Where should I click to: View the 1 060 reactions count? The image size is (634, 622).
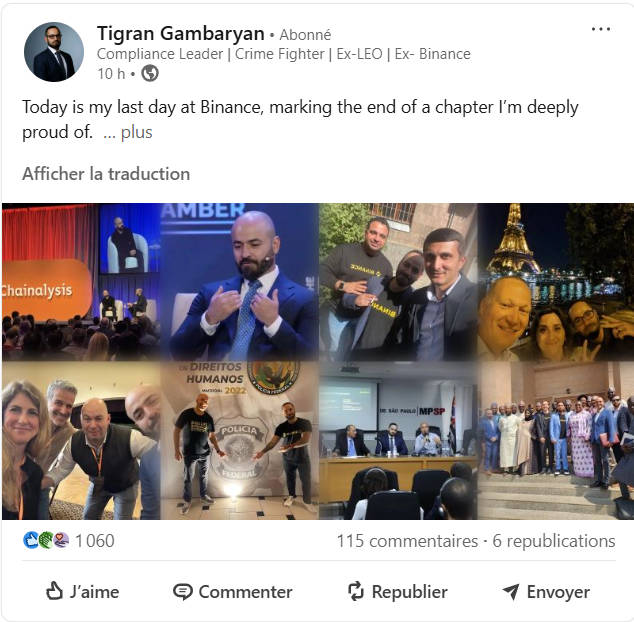pyautogui.click(x=95, y=541)
